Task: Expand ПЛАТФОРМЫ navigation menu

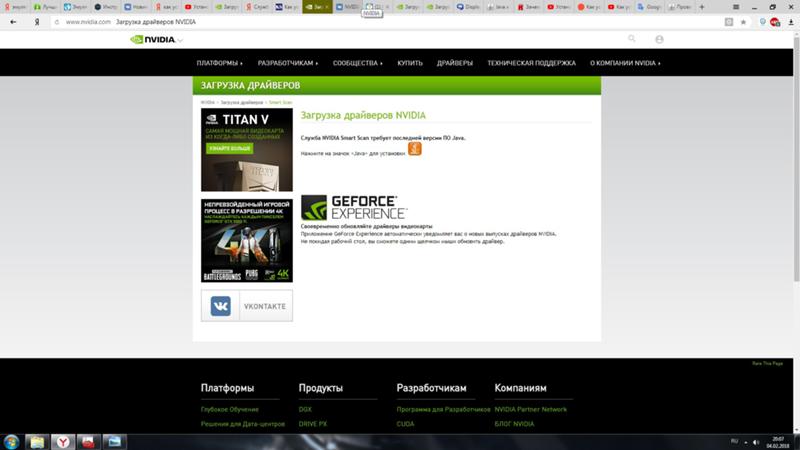Action: (219, 63)
